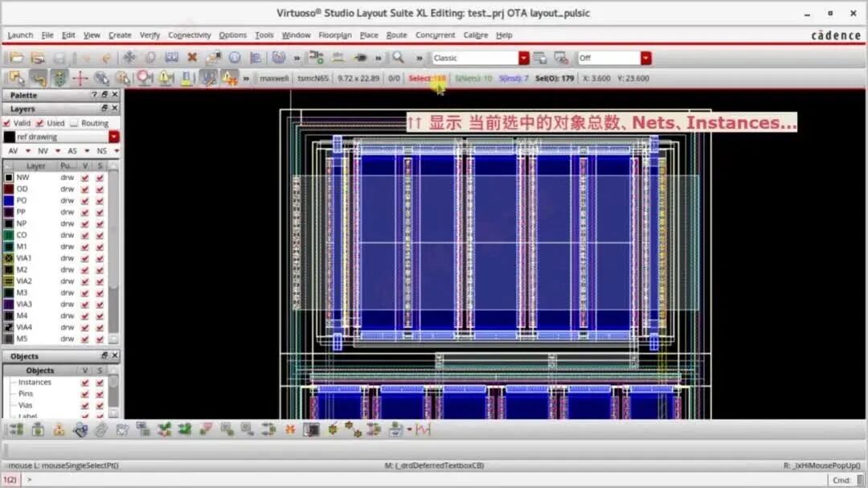Click the blue circle info icon

coord(235,58)
